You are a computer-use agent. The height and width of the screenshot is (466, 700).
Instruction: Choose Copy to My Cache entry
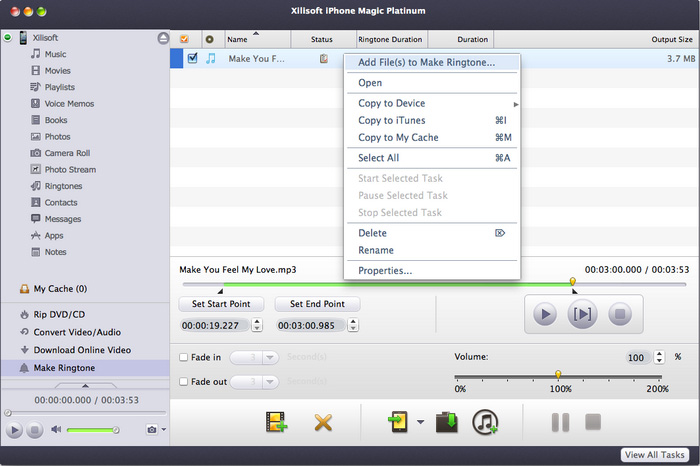click(431, 137)
